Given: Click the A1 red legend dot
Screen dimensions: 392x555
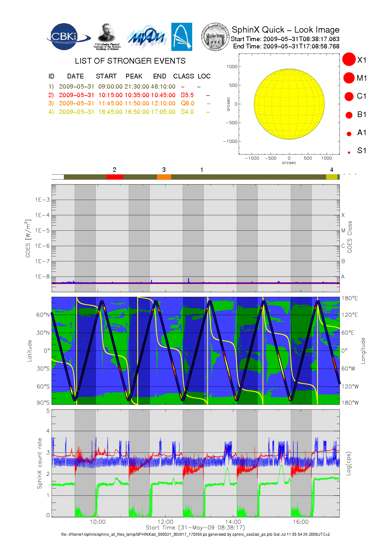Looking at the screenshot, I should click(349, 134).
